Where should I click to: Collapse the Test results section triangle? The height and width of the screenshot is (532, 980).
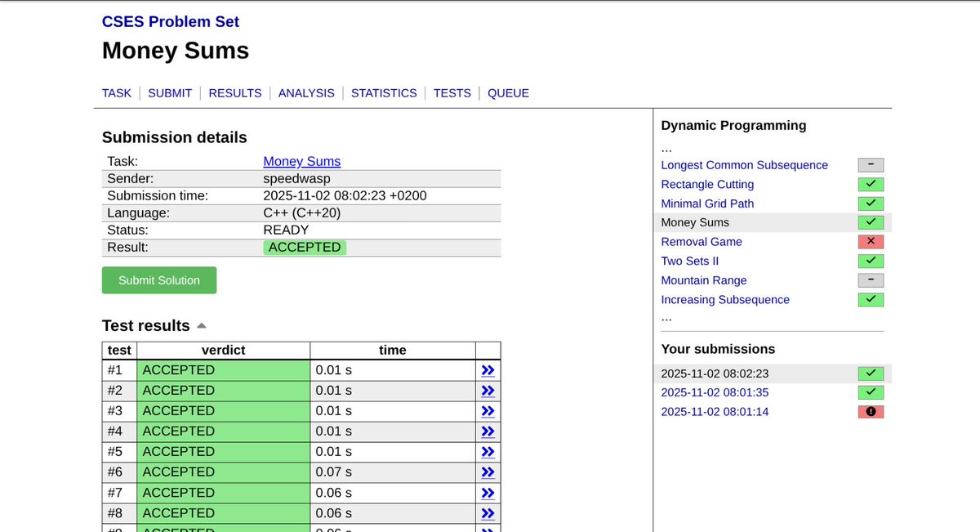tap(202, 326)
